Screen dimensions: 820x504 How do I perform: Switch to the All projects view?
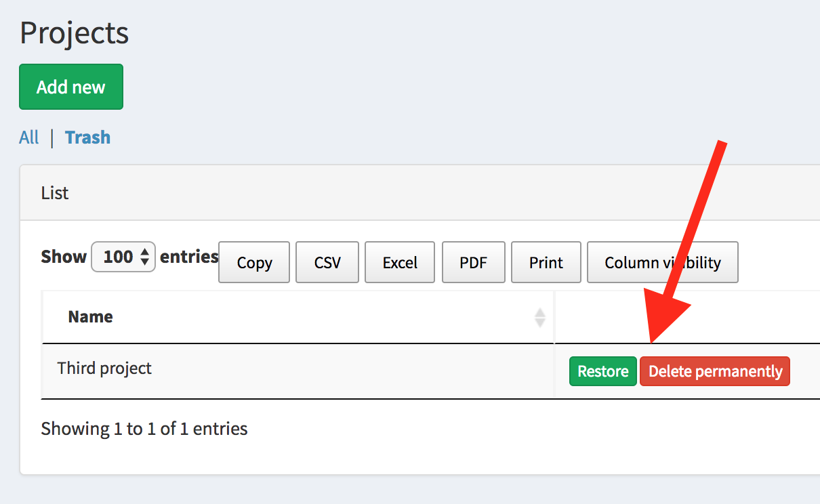pyautogui.click(x=29, y=137)
